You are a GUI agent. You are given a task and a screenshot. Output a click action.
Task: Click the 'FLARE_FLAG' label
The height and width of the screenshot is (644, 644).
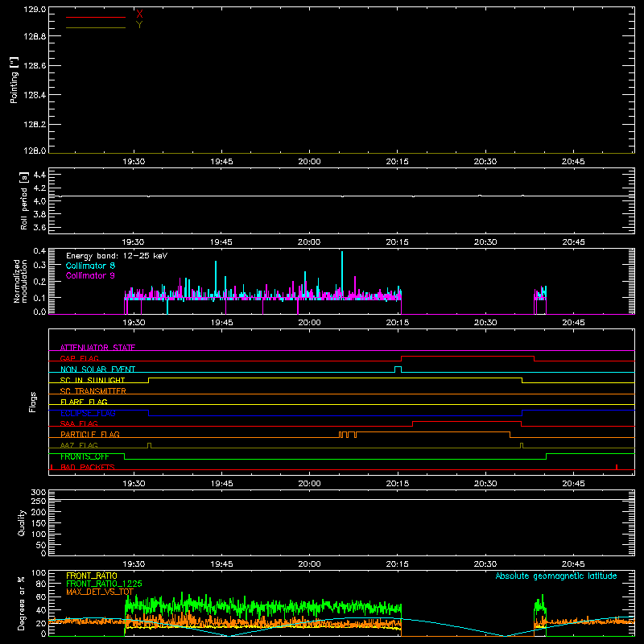coord(84,402)
